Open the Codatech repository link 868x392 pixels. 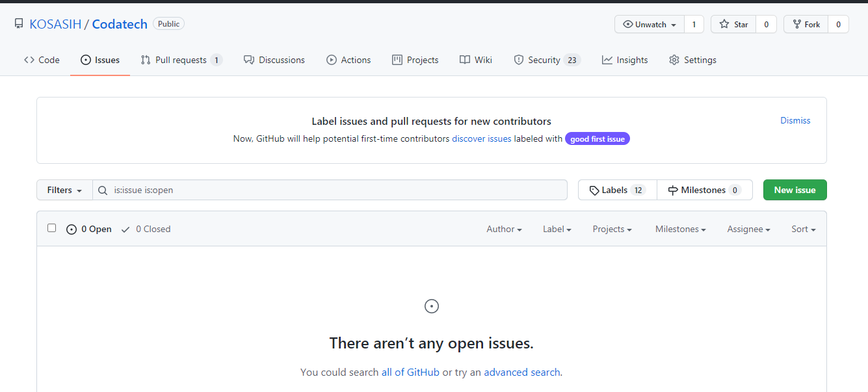tap(119, 24)
